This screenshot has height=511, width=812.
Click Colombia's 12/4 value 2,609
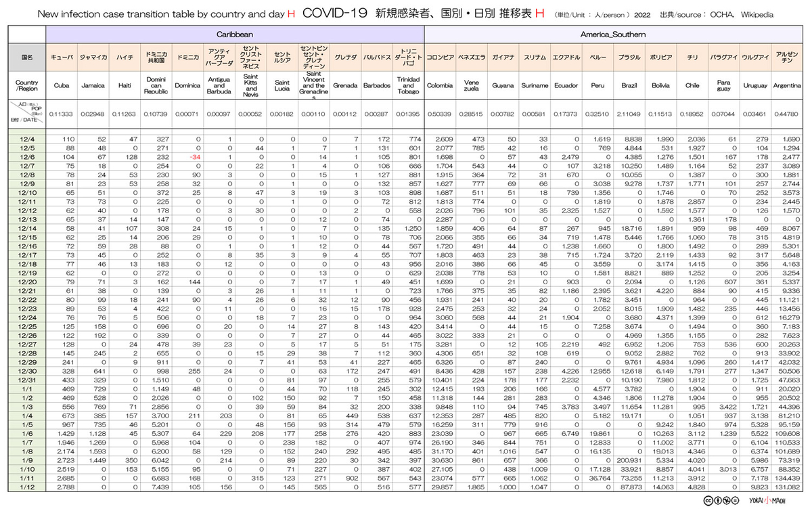pos(444,139)
